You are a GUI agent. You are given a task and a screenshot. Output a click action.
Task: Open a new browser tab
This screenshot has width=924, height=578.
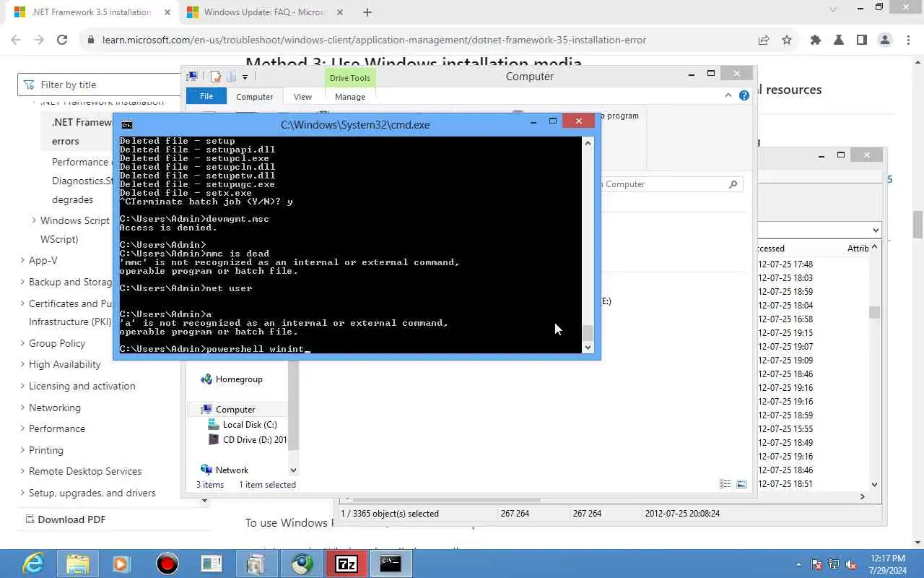pos(367,12)
